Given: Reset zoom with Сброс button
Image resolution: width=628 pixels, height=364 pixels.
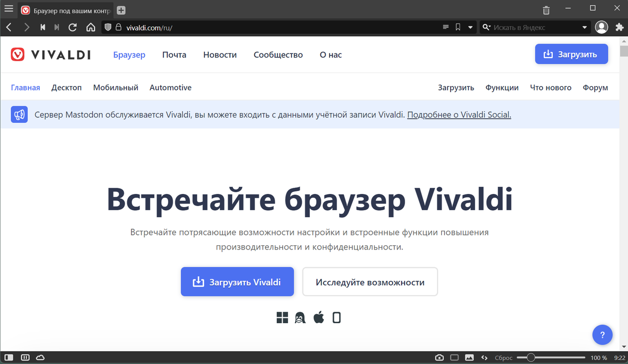Looking at the screenshot, I should [503, 358].
